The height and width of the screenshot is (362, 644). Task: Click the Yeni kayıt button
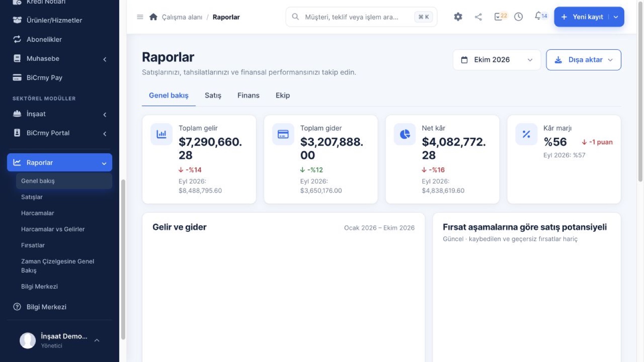click(583, 17)
